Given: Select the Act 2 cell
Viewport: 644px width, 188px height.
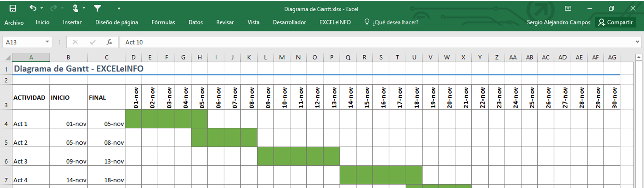Looking at the screenshot, I should click(31, 138).
